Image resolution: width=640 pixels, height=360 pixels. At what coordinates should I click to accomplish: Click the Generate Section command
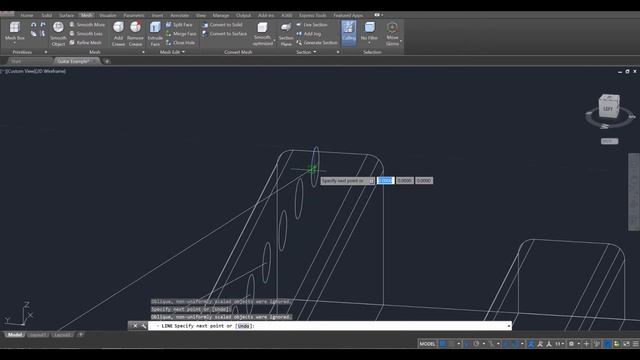pos(317,43)
